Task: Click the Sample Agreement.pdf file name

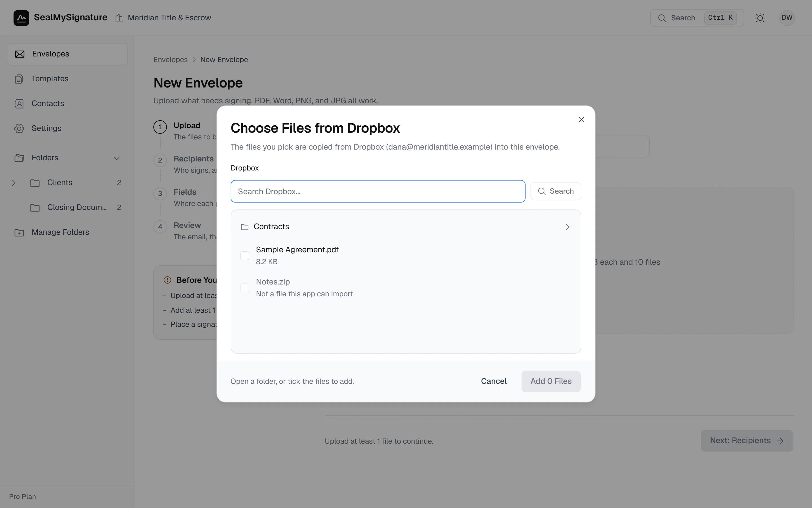Action: pos(297,250)
